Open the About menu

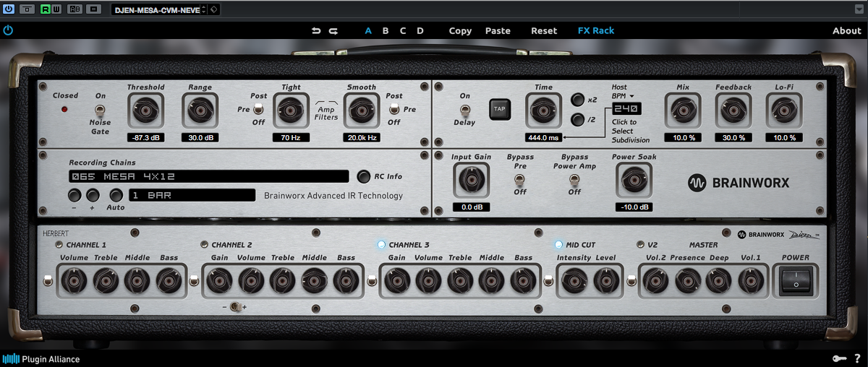(x=846, y=31)
